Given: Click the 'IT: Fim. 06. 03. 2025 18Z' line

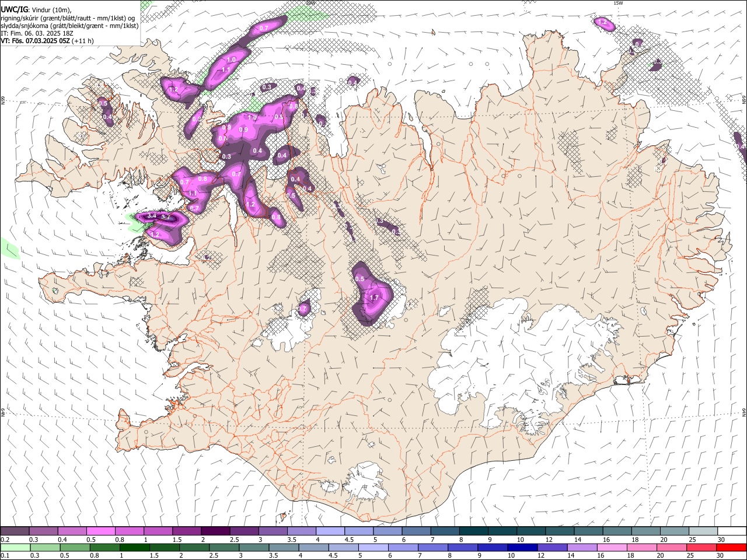Looking at the screenshot, I should (x=37, y=33).
